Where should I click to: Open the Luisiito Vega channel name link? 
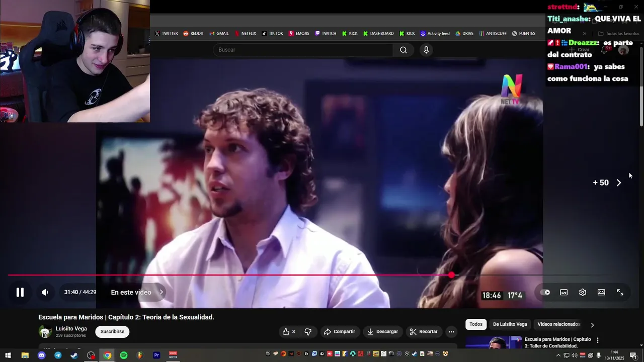tap(71, 329)
